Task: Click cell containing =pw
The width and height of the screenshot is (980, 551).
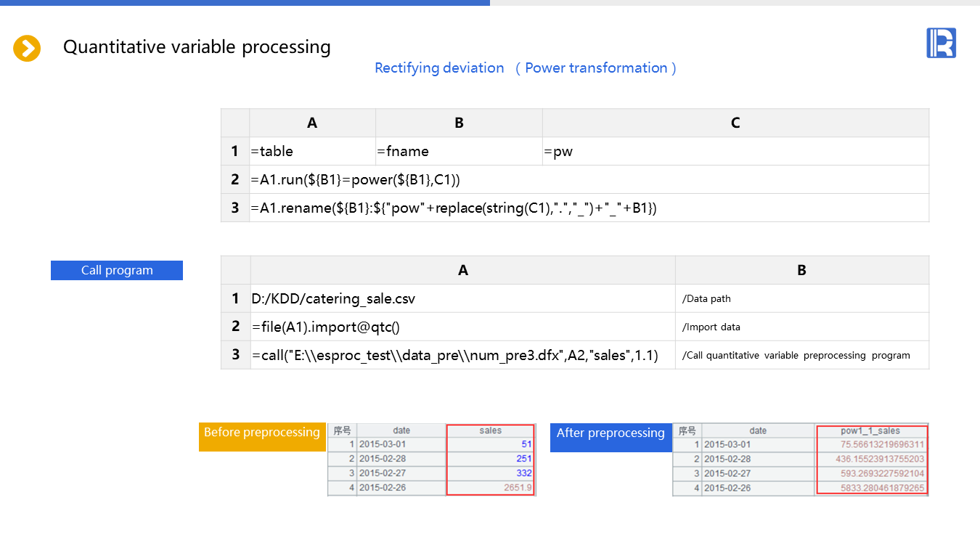Action: coord(735,151)
